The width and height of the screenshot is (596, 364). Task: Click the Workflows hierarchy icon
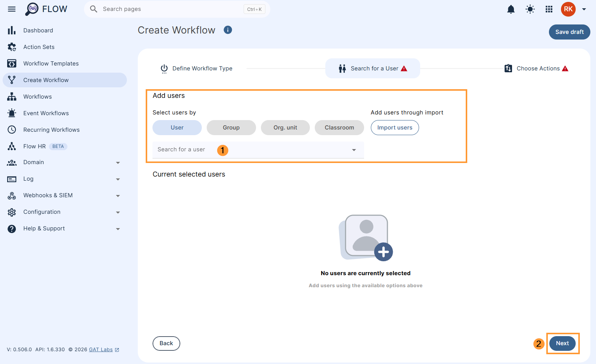coord(12,97)
